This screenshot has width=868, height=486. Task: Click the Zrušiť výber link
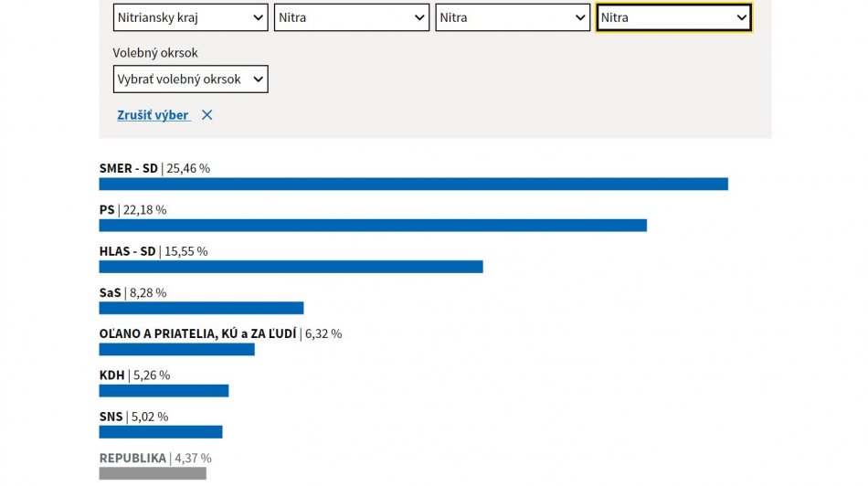point(153,115)
